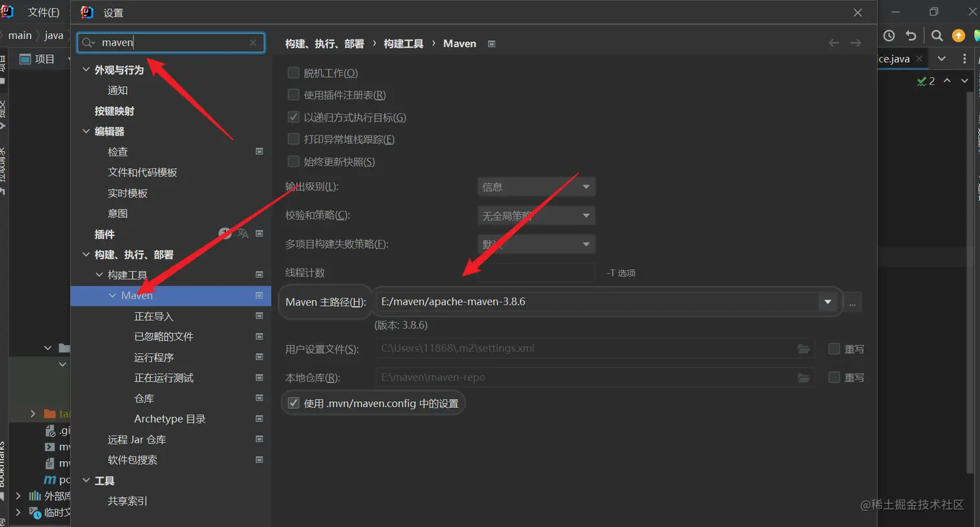Collapse the 编辑器 tree section
The width and height of the screenshot is (980, 527).
tap(86, 131)
